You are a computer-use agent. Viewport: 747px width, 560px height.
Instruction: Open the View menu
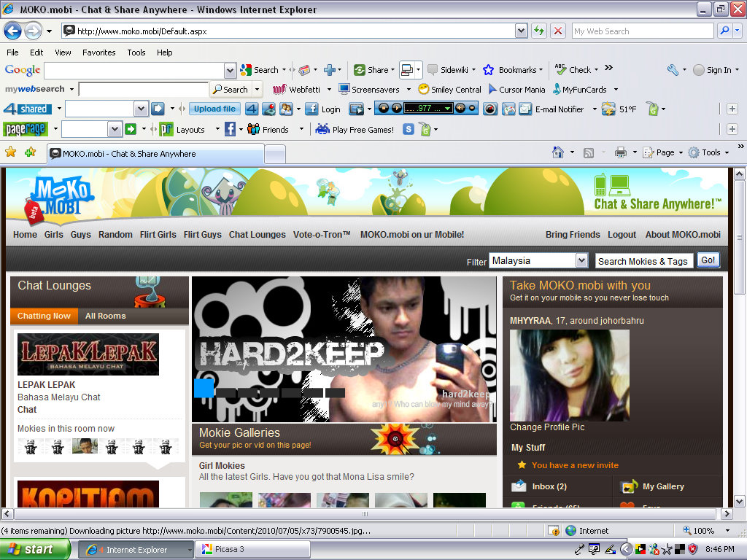(x=63, y=52)
